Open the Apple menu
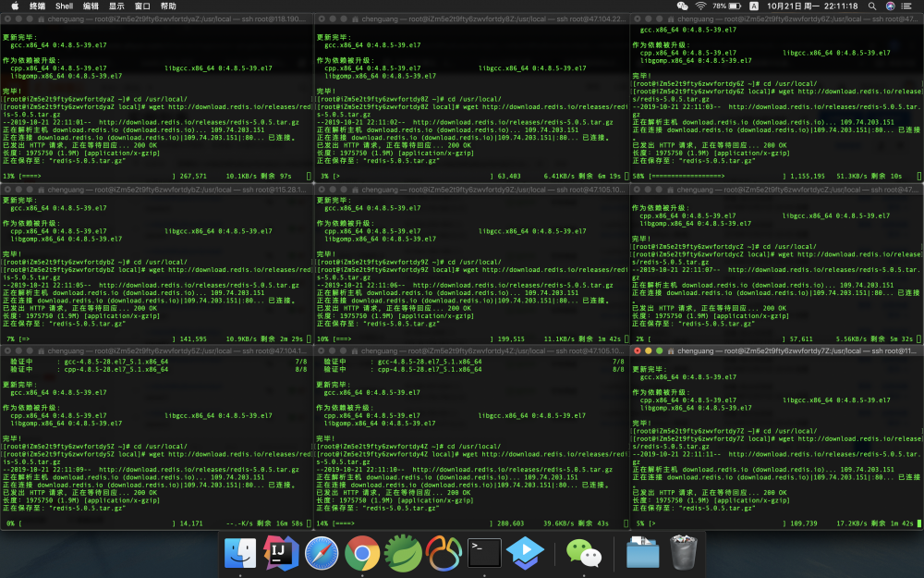The height and width of the screenshot is (578, 924). pos(14,6)
